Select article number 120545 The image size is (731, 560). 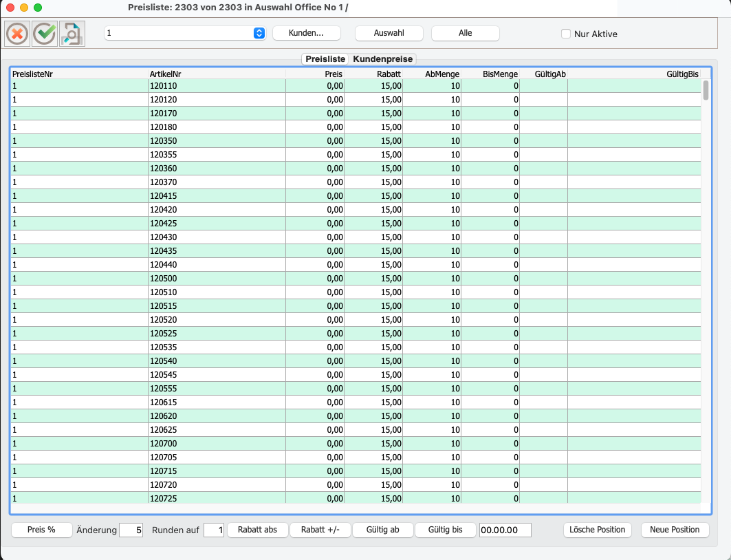163,374
